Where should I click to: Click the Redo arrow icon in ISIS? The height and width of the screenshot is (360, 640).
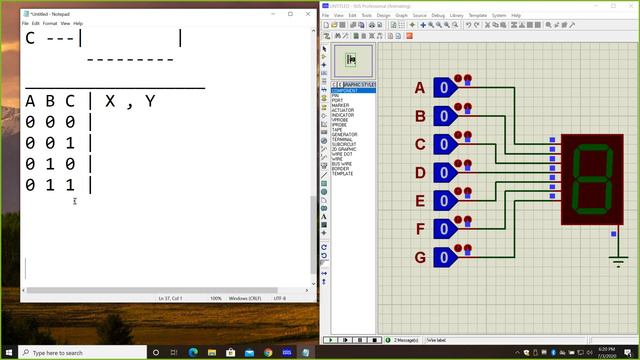(x=476, y=25)
